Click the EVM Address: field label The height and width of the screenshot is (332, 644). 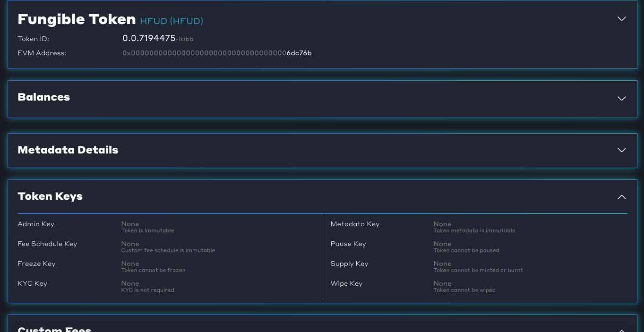42,53
